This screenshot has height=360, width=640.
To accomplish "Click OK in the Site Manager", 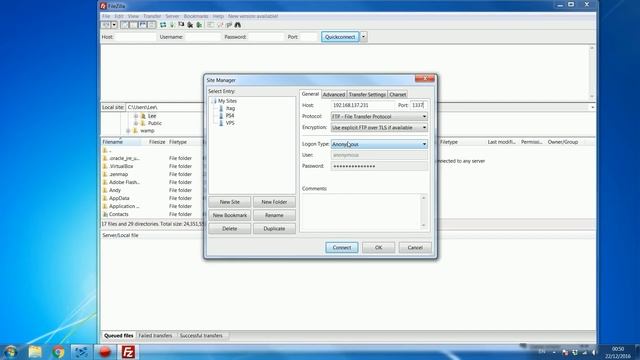I will (x=378, y=247).
